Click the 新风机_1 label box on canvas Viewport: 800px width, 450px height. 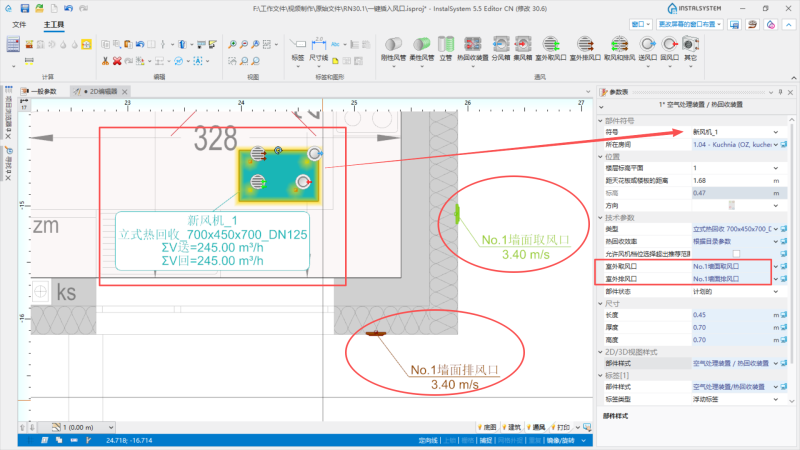pyautogui.click(x=212, y=241)
